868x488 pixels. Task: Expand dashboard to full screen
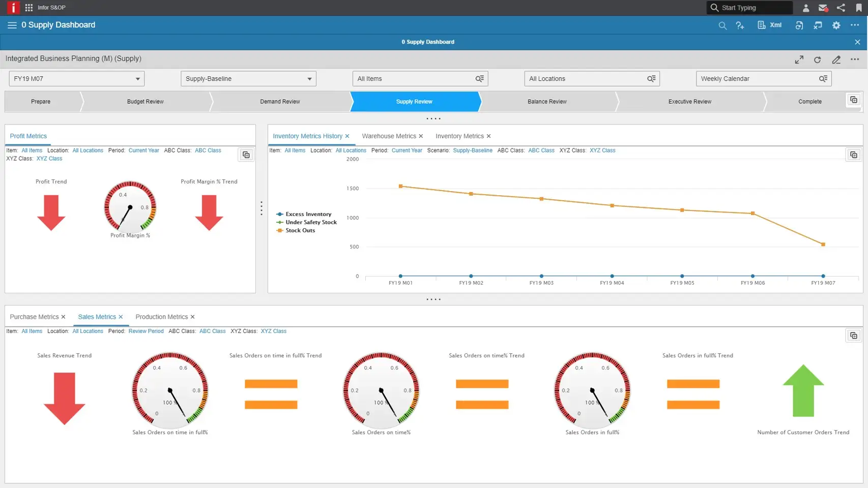[x=799, y=59]
